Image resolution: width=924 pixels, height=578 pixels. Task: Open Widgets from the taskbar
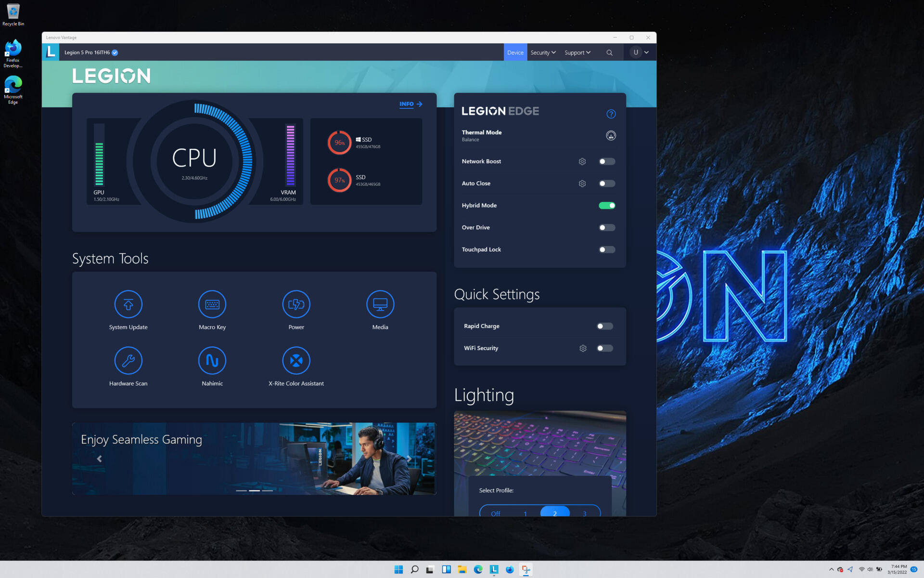(446, 569)
